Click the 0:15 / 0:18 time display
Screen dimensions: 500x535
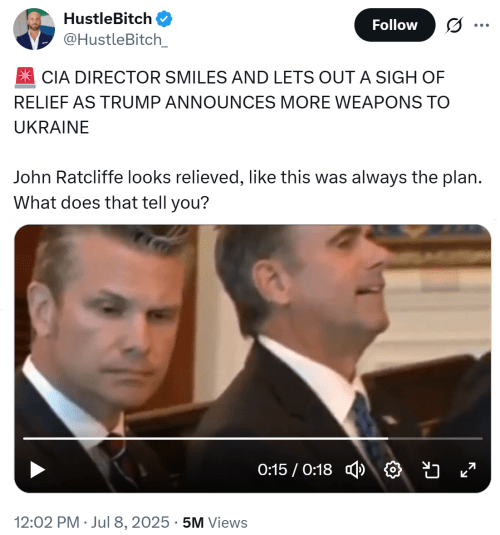295,470
